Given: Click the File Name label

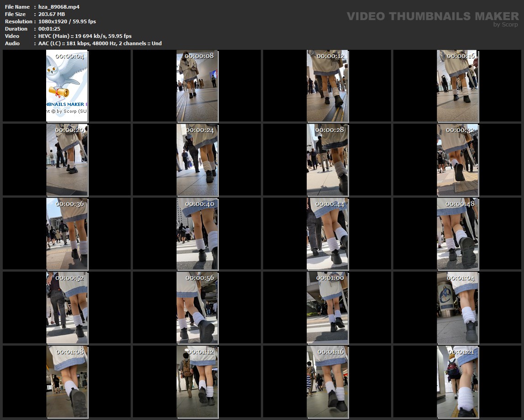Looking at the screenshot, I should (x=17, y=7).
